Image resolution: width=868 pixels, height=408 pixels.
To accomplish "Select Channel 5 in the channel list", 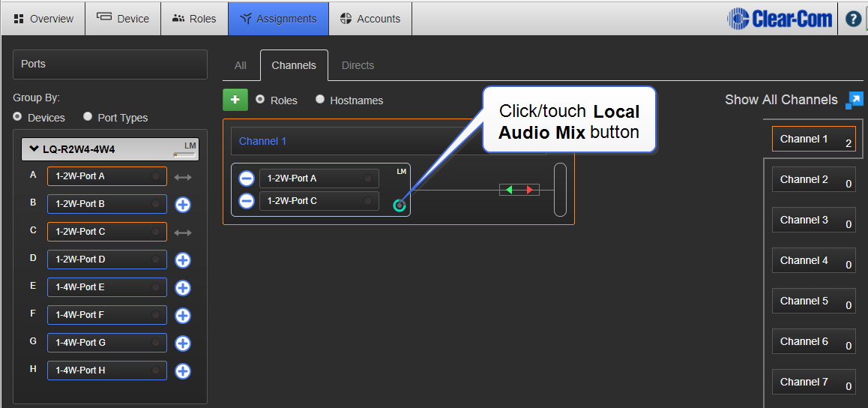I will pos(813,301).
